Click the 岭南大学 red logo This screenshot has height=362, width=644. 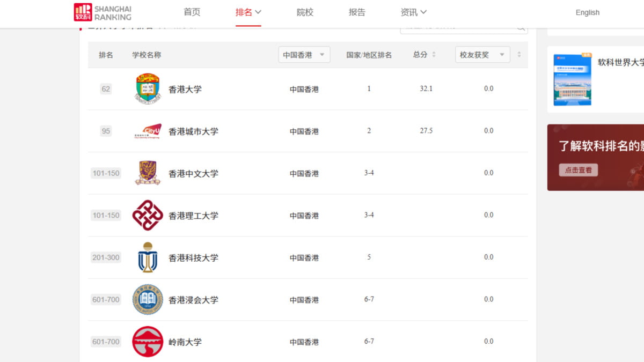click(148, 342)
